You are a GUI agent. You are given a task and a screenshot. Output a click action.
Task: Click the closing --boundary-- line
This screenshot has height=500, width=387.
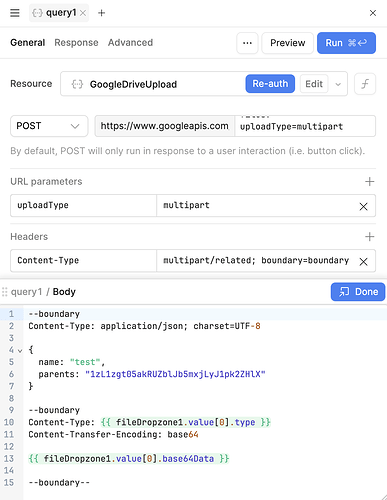point(59,483)
